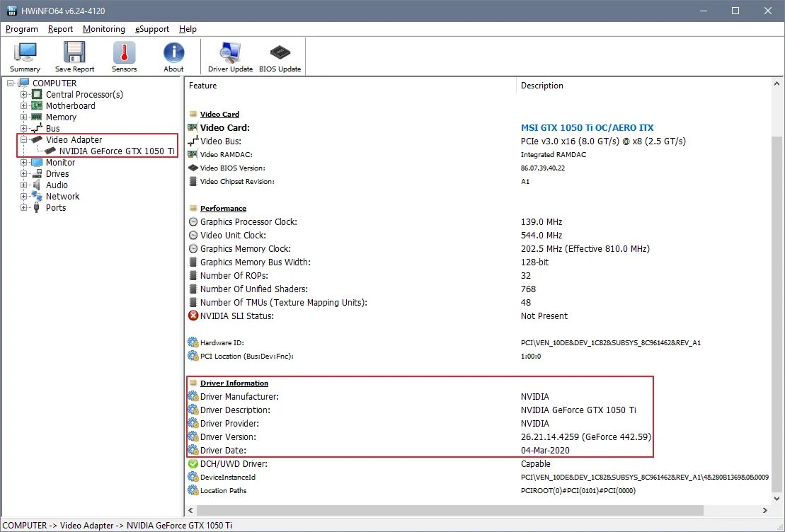This screenshot has height=532, width=785.
Task: Click the Graphics Memory Clock icon
Action: click(193, 249)
